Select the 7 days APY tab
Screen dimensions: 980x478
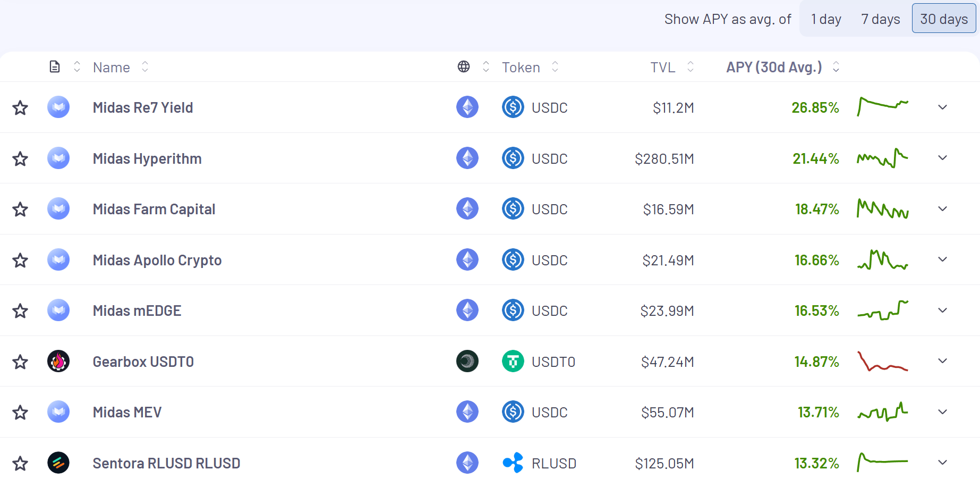pos(880,19)
